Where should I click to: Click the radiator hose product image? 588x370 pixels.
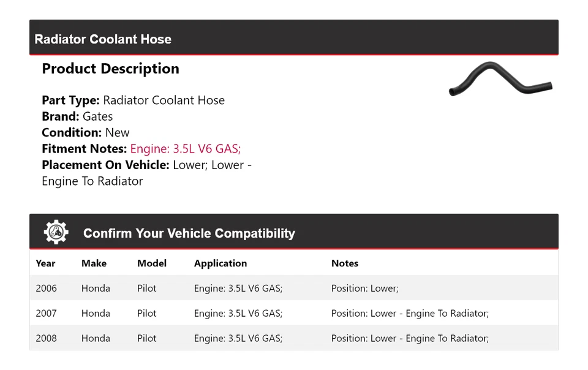click(x=500, y=80)
